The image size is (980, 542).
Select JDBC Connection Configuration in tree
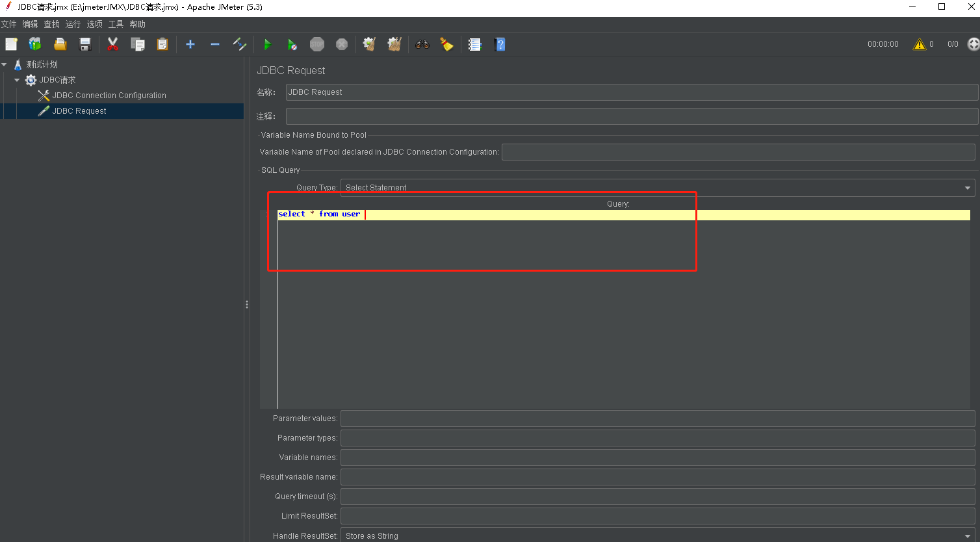pos(109,96)
